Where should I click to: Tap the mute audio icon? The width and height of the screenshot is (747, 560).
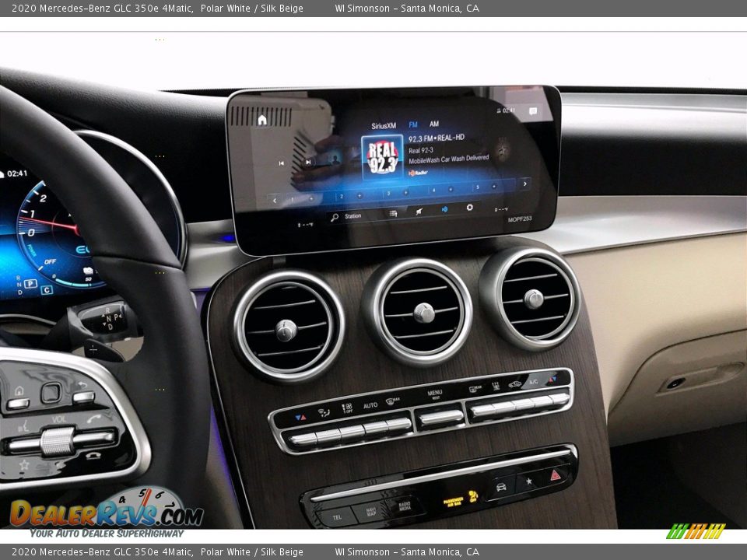(419, 212)
